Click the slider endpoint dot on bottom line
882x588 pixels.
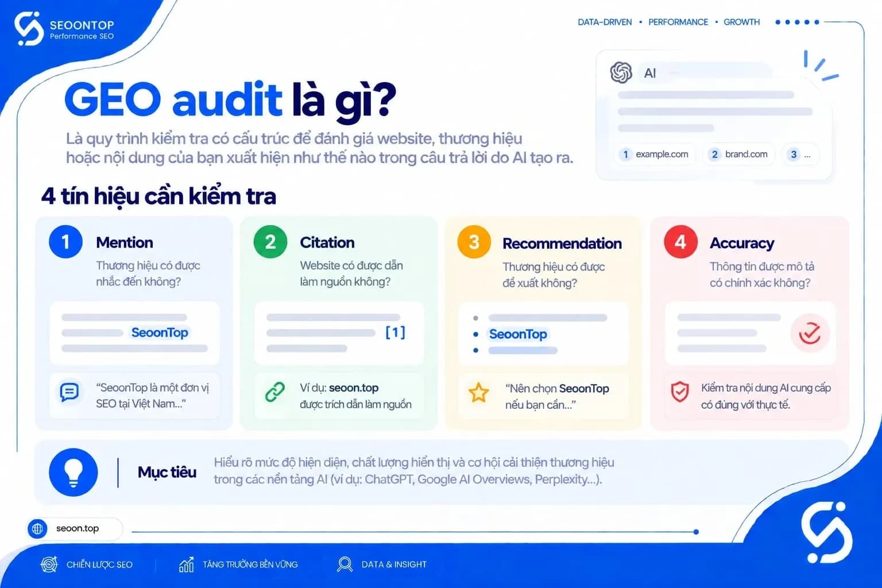696,532
